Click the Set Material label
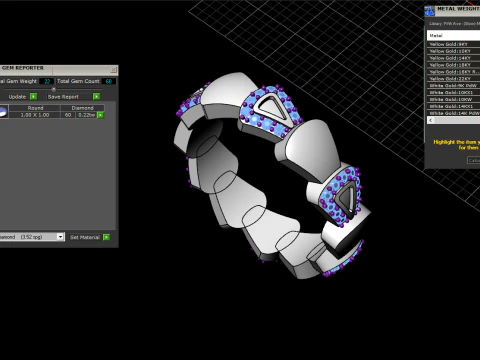 click(x=85, y=237)
